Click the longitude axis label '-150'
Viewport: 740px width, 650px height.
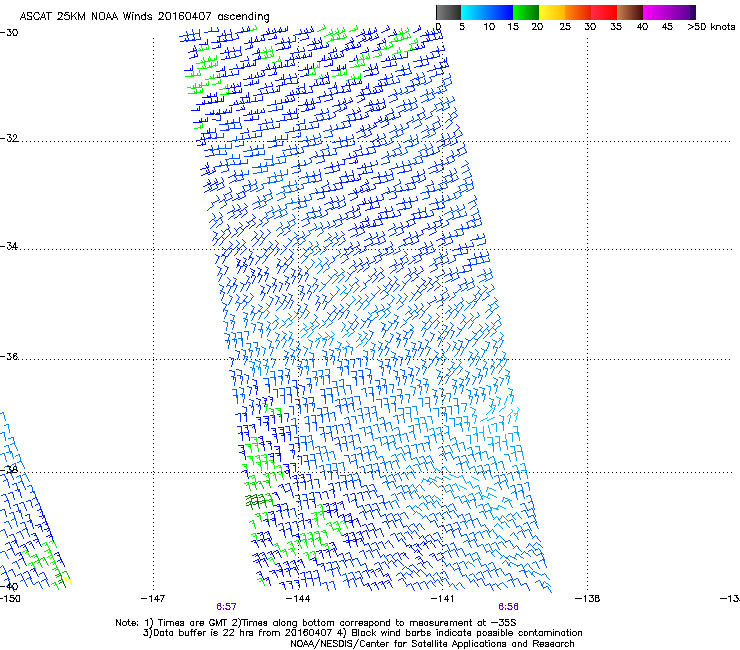coord(10,599)
